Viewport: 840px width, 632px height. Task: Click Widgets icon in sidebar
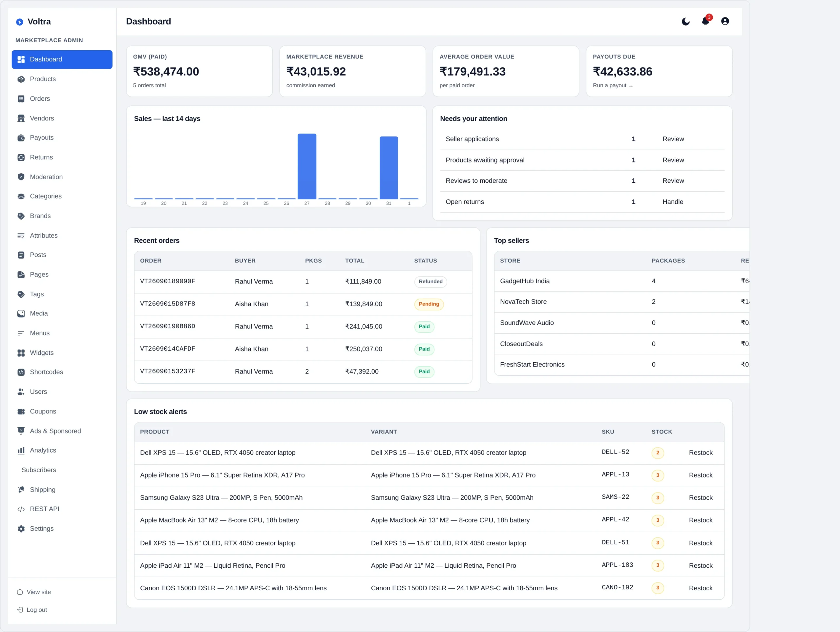(21, 353)
